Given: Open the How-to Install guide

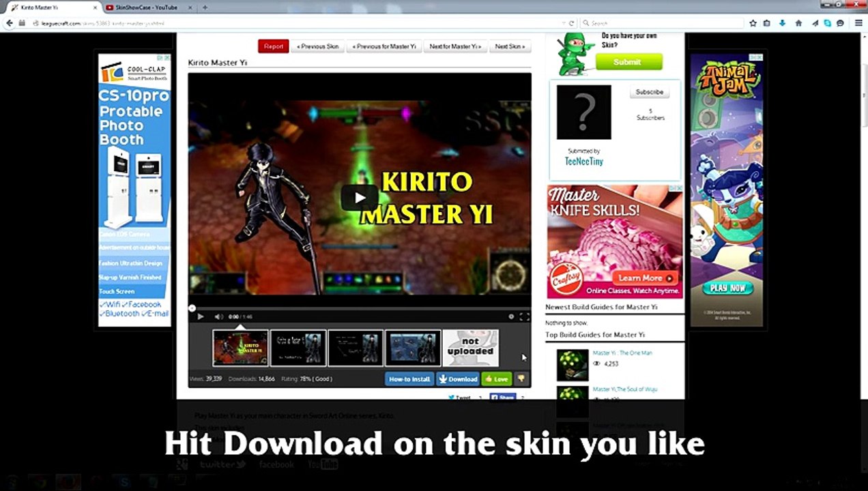Looking at the screenshot, I should pos(409,379).
